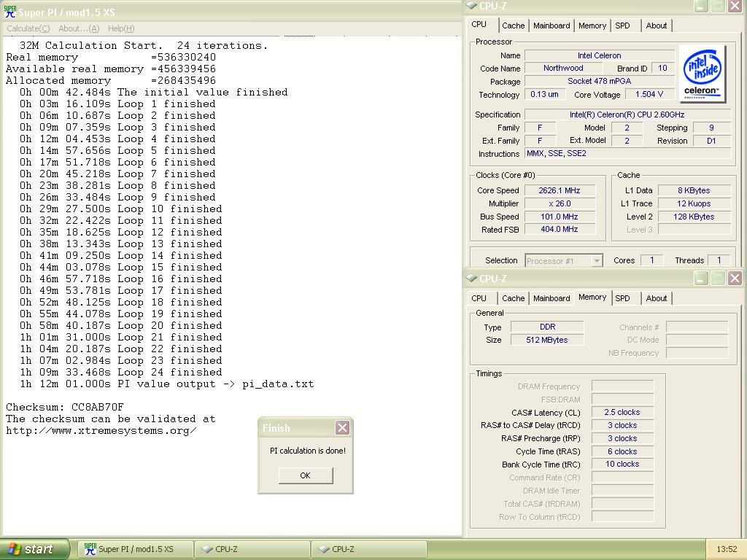Open the About menu in Super PI
Viewport: 747px width, 560px height.
click(x=79, y=28)
